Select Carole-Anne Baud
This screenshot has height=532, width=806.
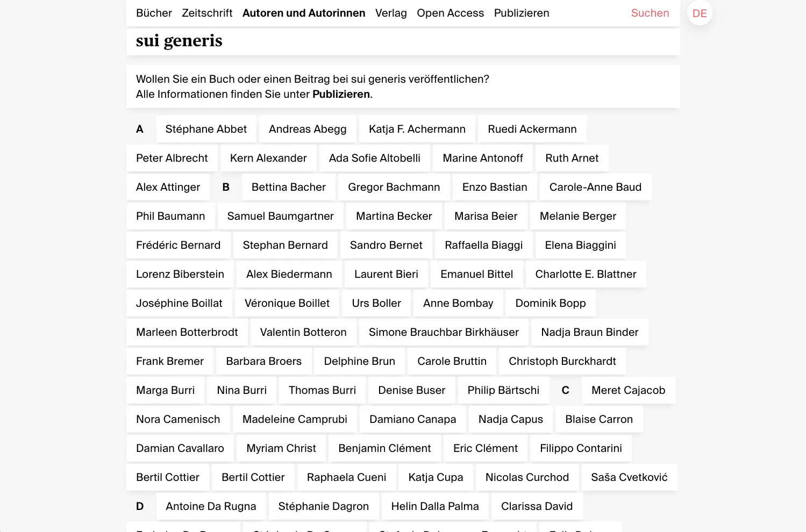[595, 187]
